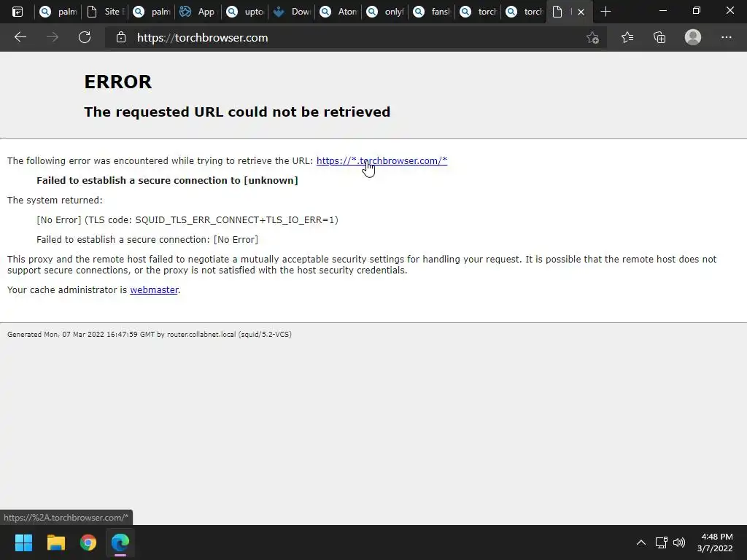747x560 pixels.
Task: Open the clock showing 4:48 PM
Action: 715,542
